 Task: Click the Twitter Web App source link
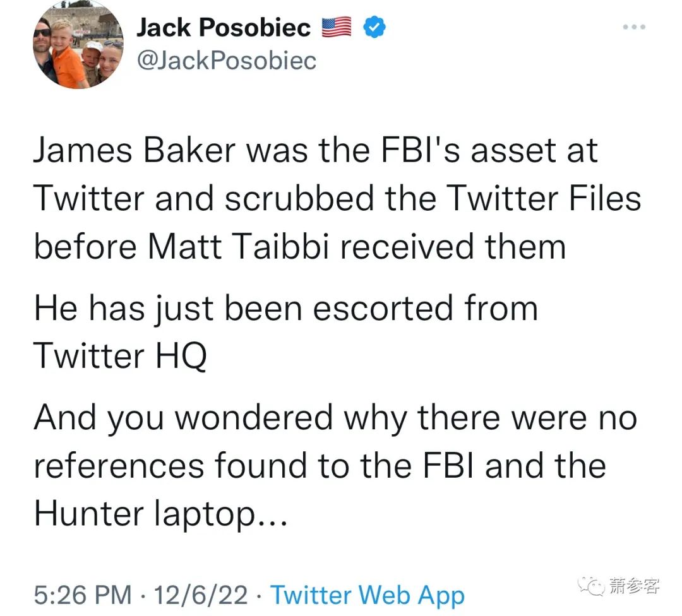point(368,595)
